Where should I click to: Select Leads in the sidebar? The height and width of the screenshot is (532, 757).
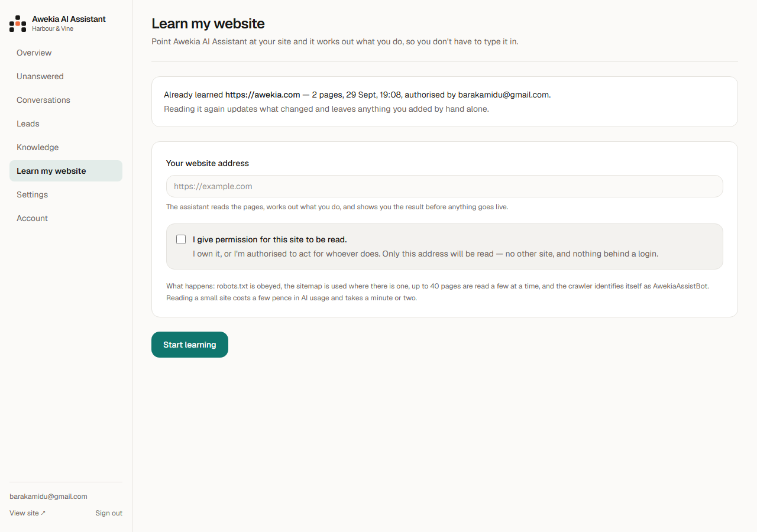coord(66,124)
